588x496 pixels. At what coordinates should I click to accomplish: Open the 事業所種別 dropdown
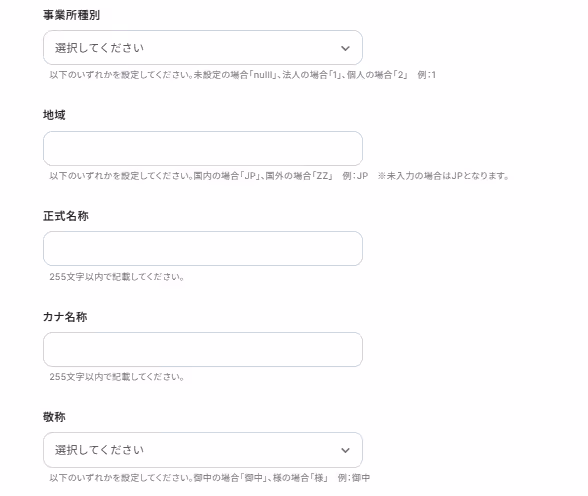[203, 48]
